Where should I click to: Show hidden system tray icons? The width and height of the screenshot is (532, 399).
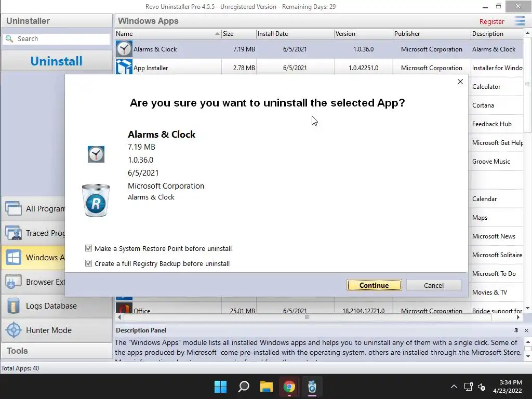tap(454, 387)
